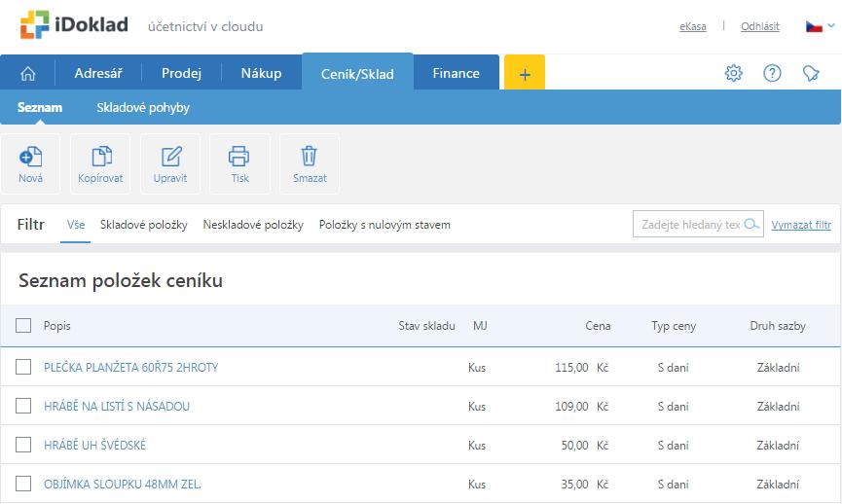Open the yellow plus quick-add button
Image resolution: width=842 pixels, height=504 pixels.
[x=525, y=74]
